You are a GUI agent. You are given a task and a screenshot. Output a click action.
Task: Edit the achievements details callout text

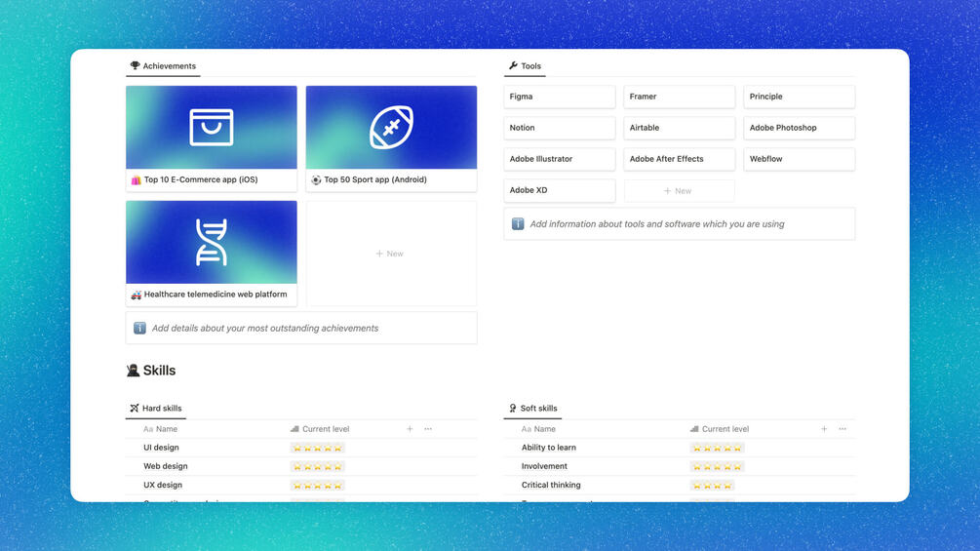click(265, 328)
